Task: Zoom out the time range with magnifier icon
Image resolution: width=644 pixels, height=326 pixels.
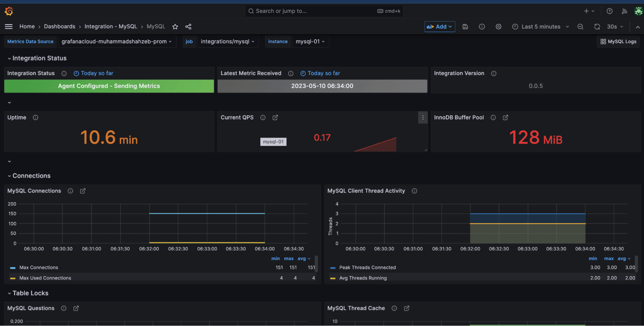Action: pyautogui.click(x=580, y=27)
